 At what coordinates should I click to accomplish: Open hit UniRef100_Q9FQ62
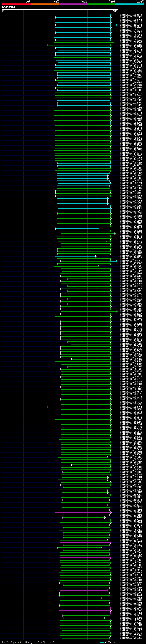pos(131,58)
